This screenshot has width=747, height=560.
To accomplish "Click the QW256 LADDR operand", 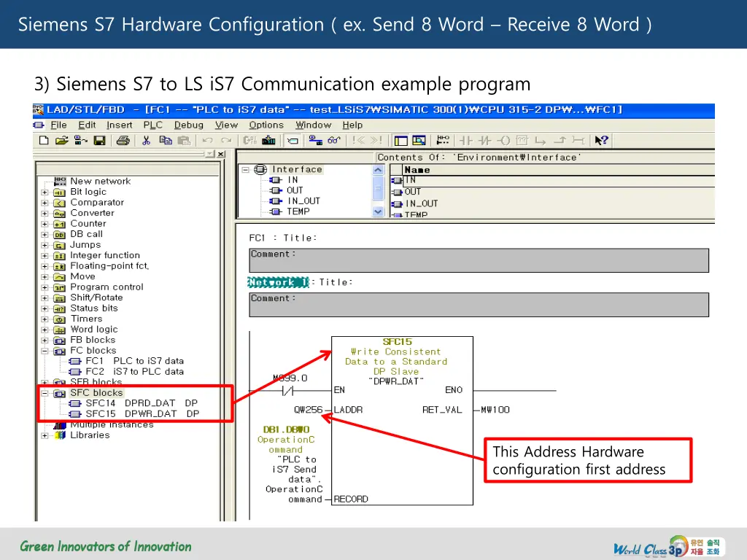I will (x=309, y=410).
